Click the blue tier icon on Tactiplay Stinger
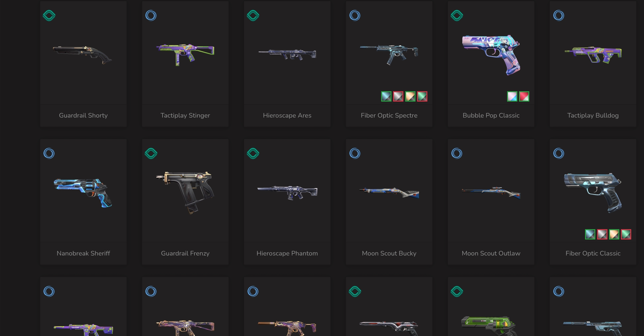The image size is (644, 336). 151,16
